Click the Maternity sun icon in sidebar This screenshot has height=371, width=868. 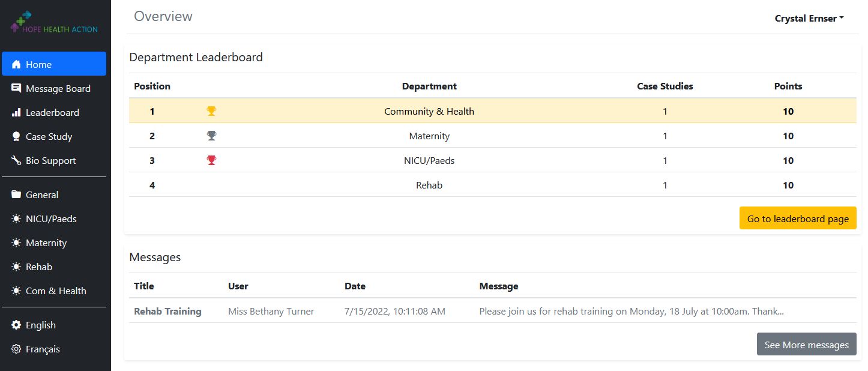[x=16, y=243]
